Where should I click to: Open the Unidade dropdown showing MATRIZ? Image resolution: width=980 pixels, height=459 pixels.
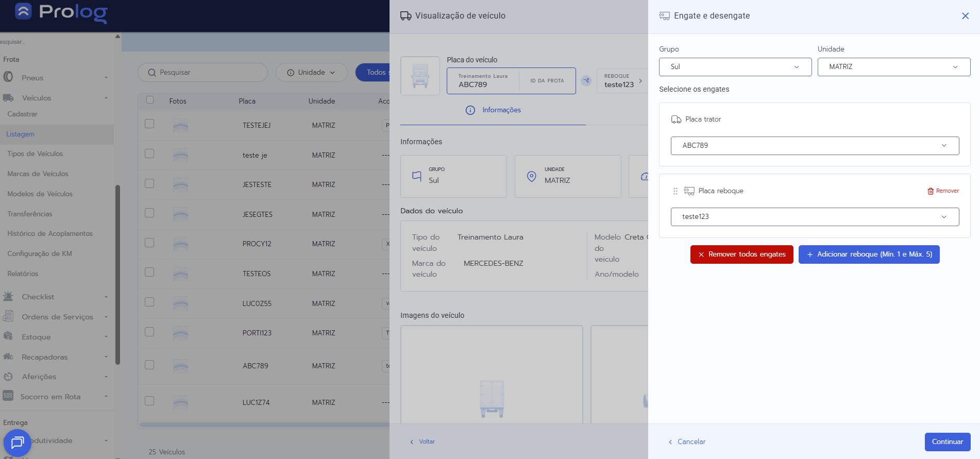click(x=893, y=67)
